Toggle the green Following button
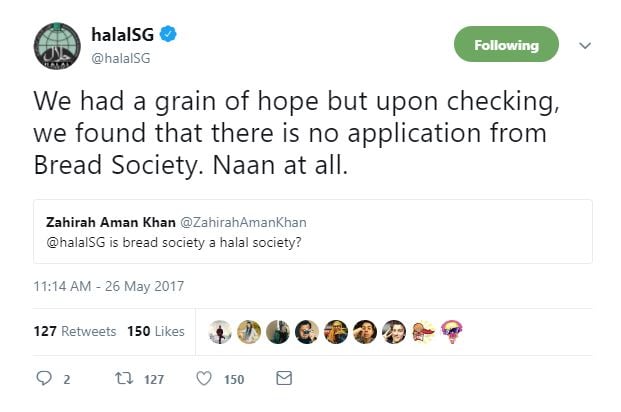 [x=506, y=45]
